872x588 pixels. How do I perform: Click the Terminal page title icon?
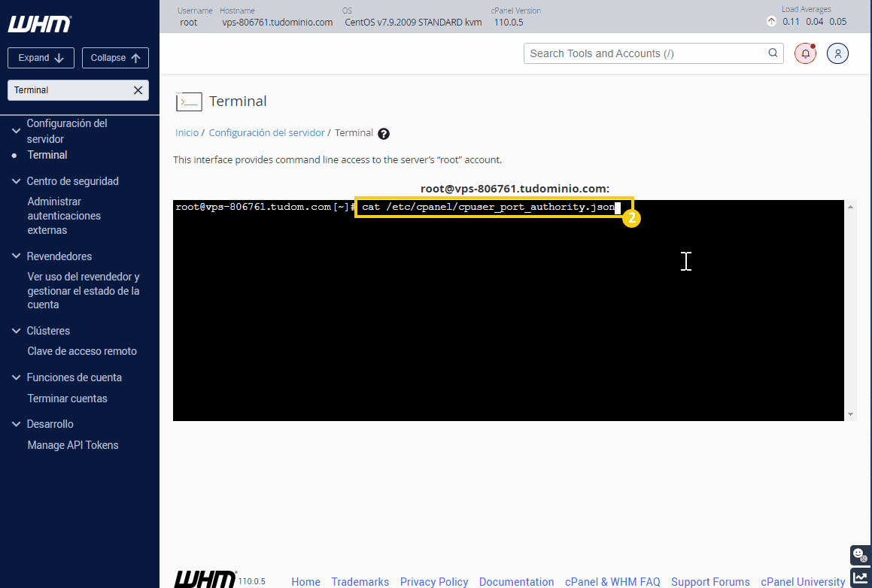click(x=189, y=102)
